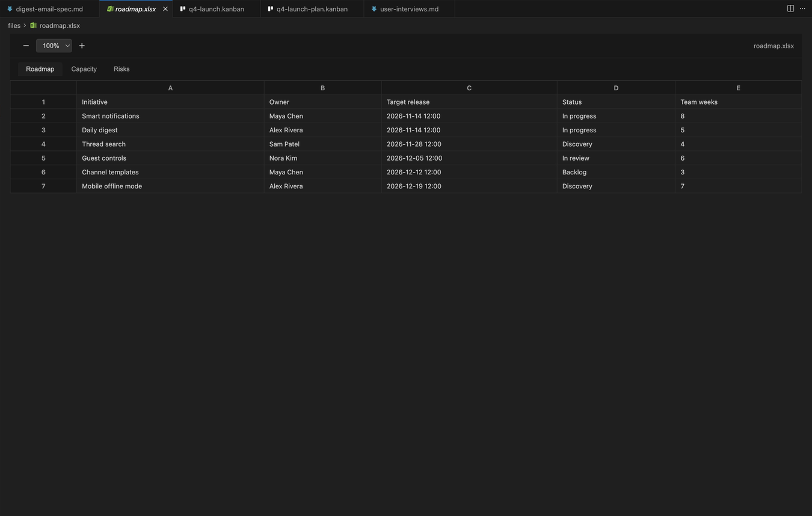The width and height of the screenshot is (812, 516).
Task: Switch to the Risks sheet
Action: pos(121,69)
